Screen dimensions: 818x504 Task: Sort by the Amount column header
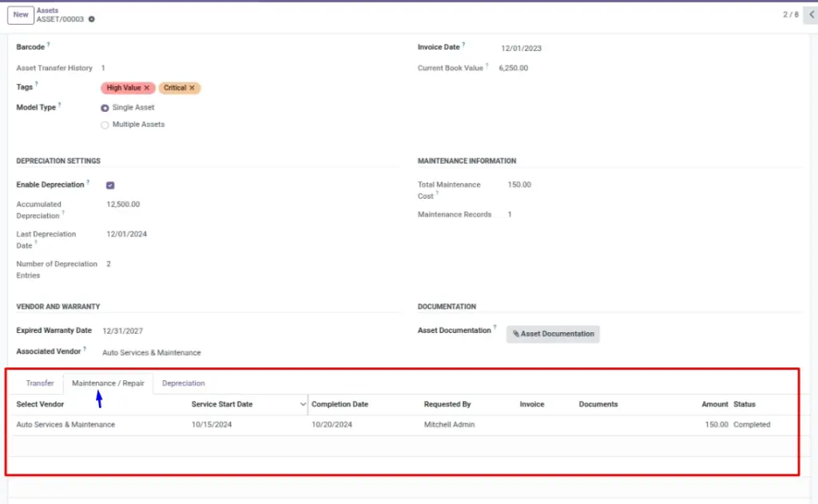(715, 404)
